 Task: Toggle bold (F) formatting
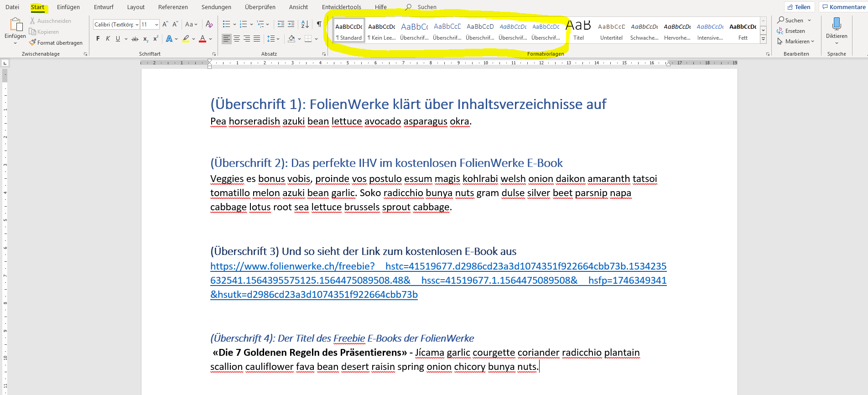(x=98, y=39)
